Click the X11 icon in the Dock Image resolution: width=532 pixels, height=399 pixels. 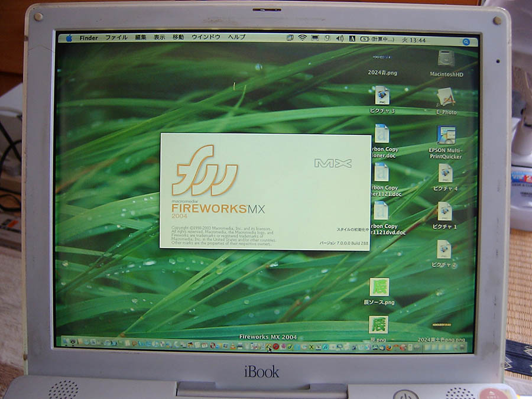[x=311, y=347]
